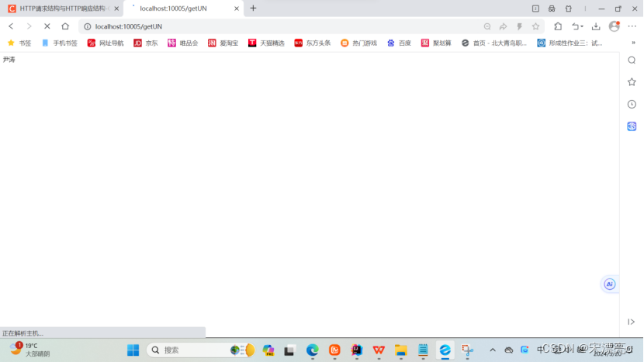The height and width of the screenshot is (362, 644).
Task: Open the browser home page
Action: (65, 26)
